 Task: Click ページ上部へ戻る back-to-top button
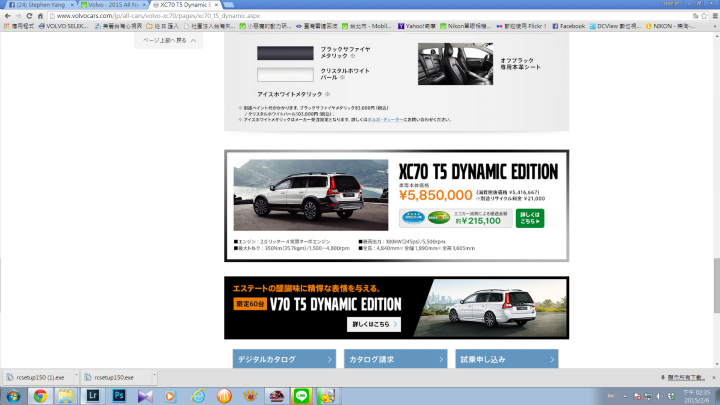(169, 40)
